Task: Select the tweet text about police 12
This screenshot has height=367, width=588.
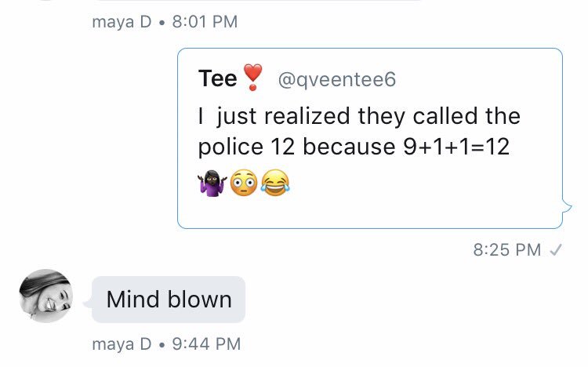Action: (x=359, y=131)
